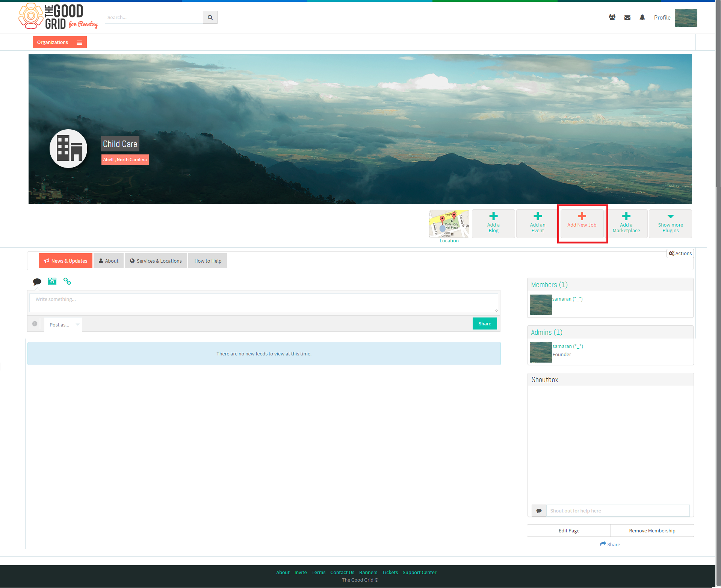Click the Profile link in header
721x588 pixels.
[662, 17]
